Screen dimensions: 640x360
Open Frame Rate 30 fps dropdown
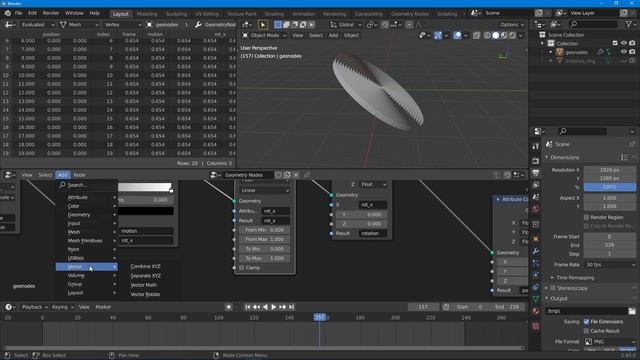pos(610,265)
